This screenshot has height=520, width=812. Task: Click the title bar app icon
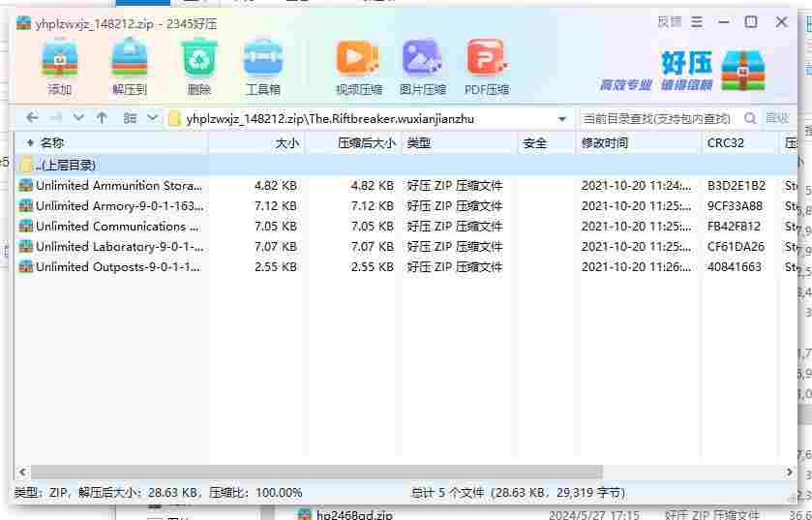click(23, 23)
